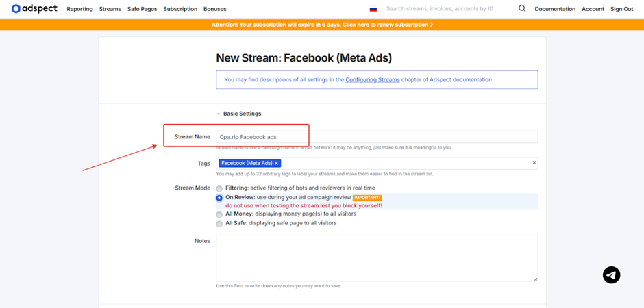Open the Configuring Streams documentation link

[x=373, y=80]
